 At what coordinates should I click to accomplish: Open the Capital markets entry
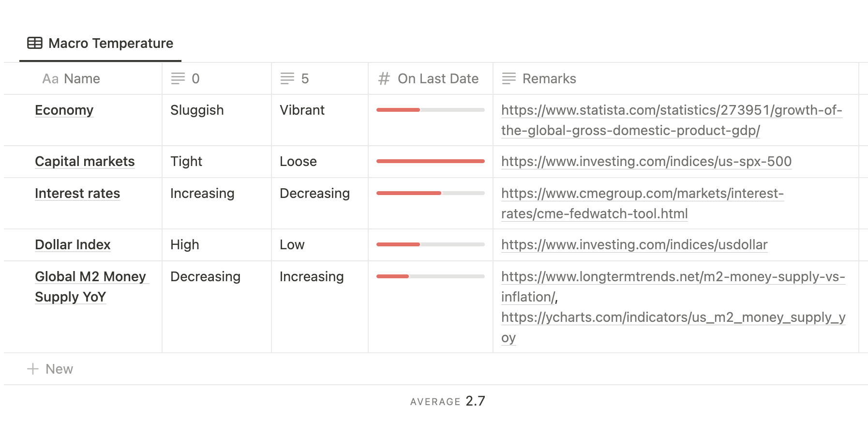click(85, 162)
